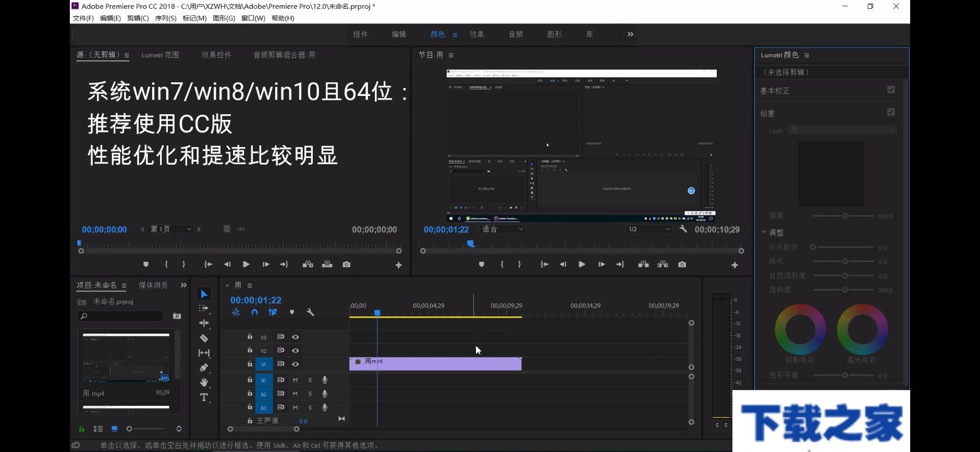
Task: Play the source monitor
Action: tap(246, 264)
